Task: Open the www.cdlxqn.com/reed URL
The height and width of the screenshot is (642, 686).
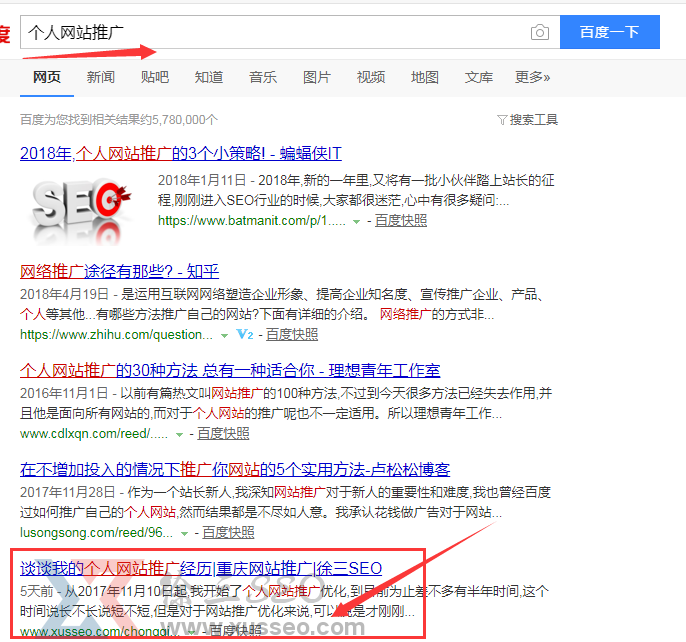Action: coord(94,434)
